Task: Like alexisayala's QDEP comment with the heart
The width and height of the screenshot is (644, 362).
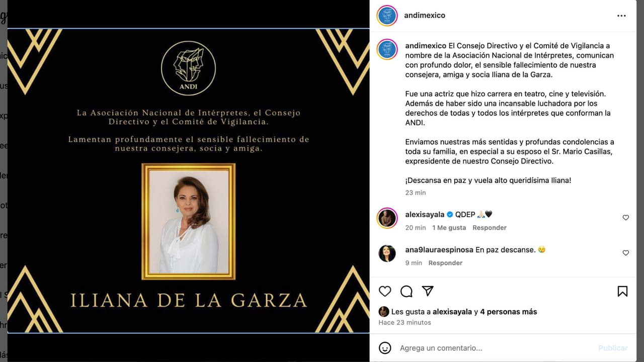Action: pyautogui.click(x=625, y=218)
